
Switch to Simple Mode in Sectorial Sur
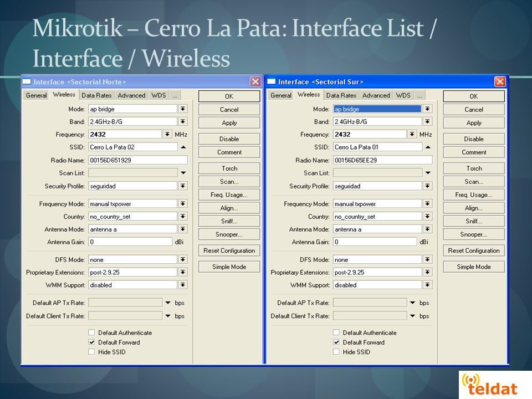pos(474,267)
